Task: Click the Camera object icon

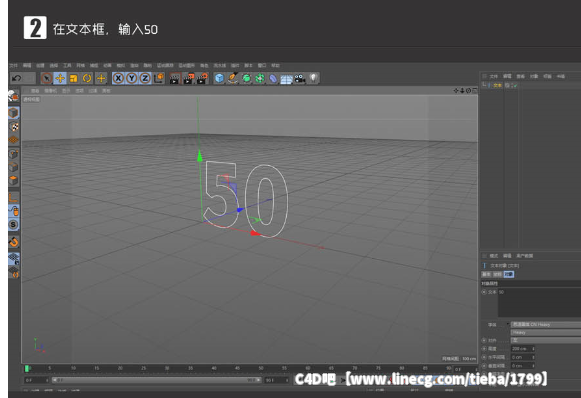Action: click(x=299, y=79)
